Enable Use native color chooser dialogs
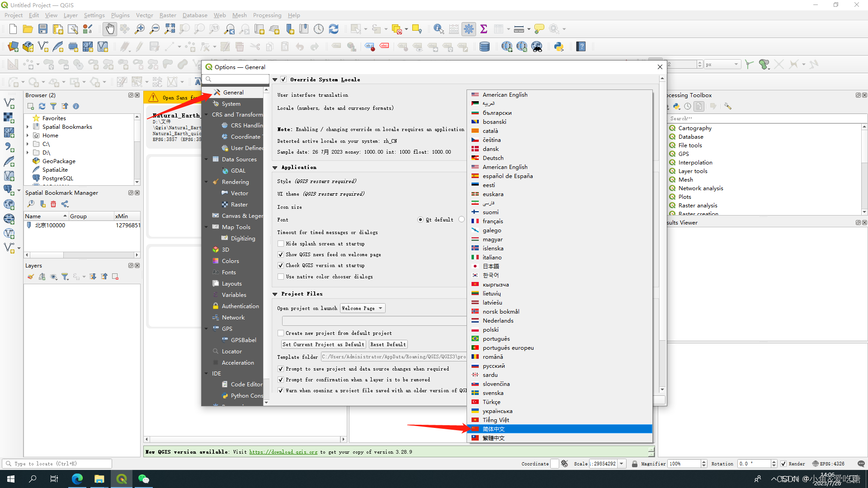868x488 pixels. click(x=281, y=277)
